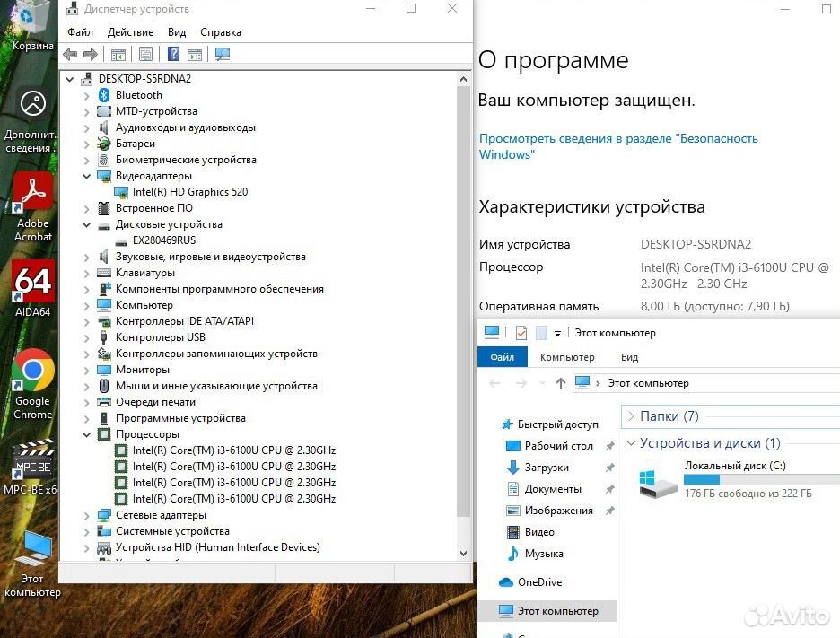Open the Файл tab in Explorer

[502, 357]
